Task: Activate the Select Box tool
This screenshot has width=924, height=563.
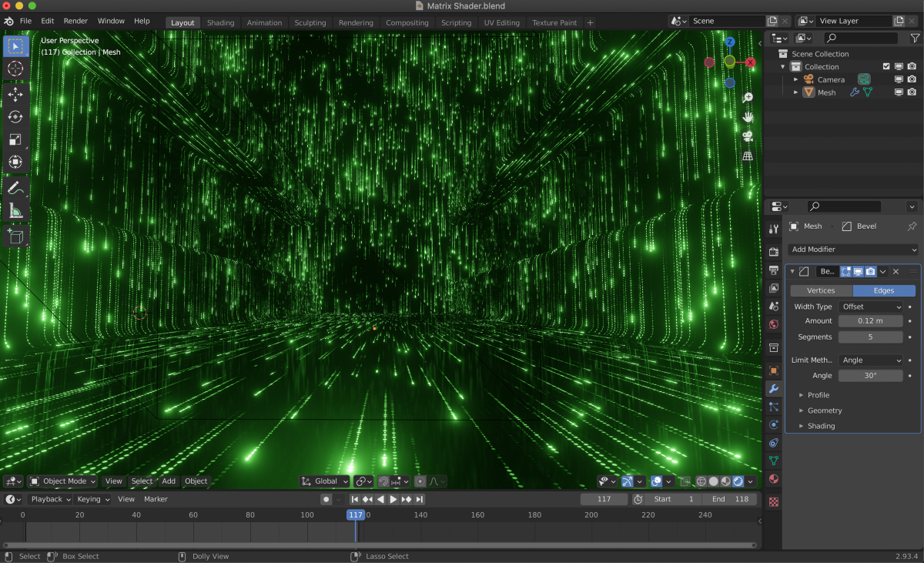Action: click(x=15, y=46)
